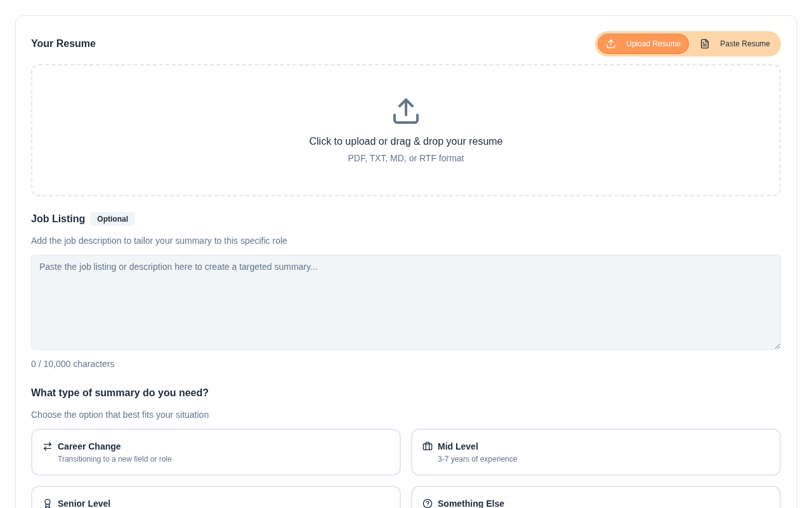Click the Senior Level award ribbon icon
This screenshot has height=508, width=812.
48,503
